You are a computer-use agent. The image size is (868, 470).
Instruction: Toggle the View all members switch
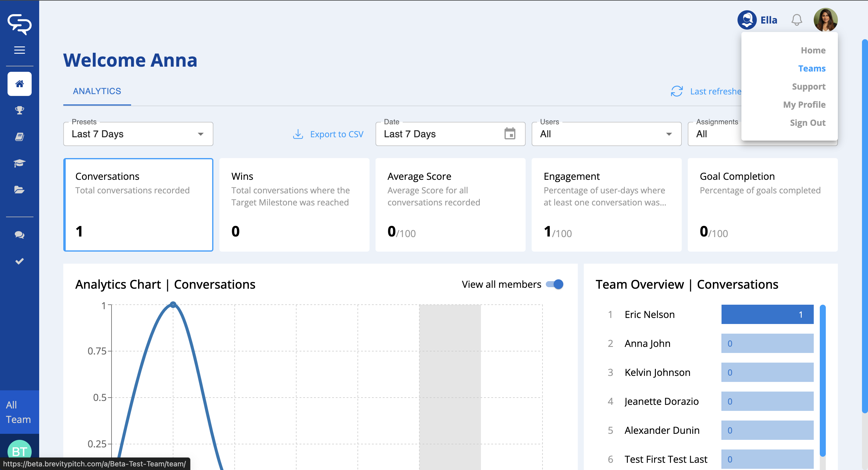555,284
